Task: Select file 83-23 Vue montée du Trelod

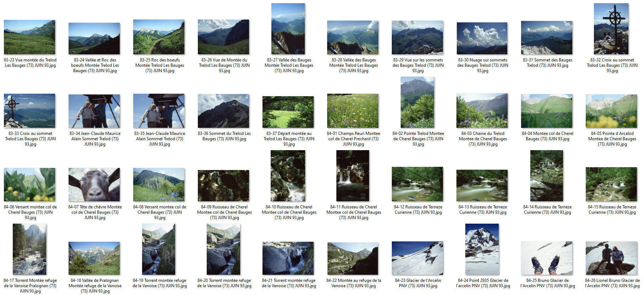Action: pyautogui.click(x=29, y=37)
